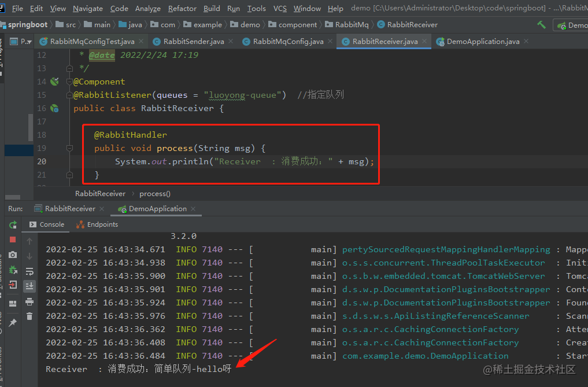Select the java folder breadcrumb

point(130,25)
